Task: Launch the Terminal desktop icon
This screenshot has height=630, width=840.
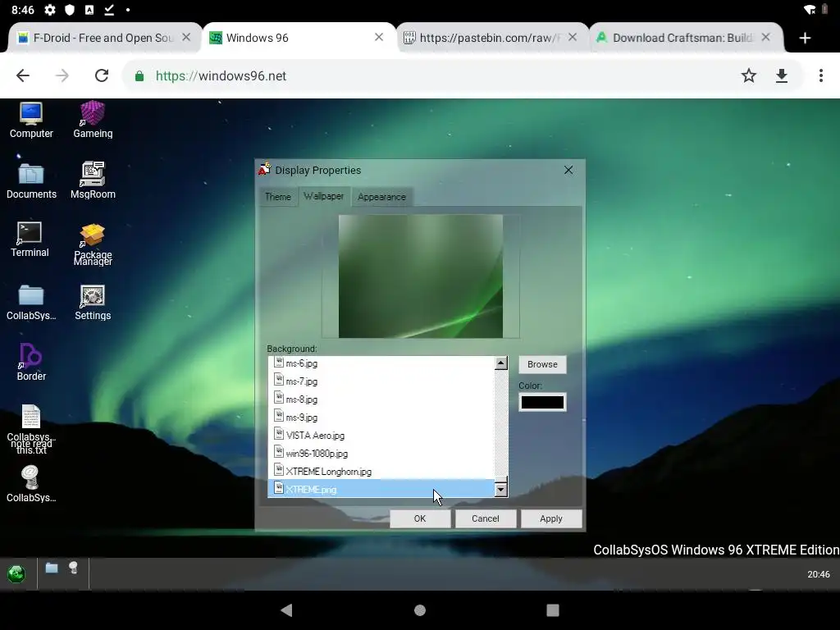Action: (x=30, y=239)
